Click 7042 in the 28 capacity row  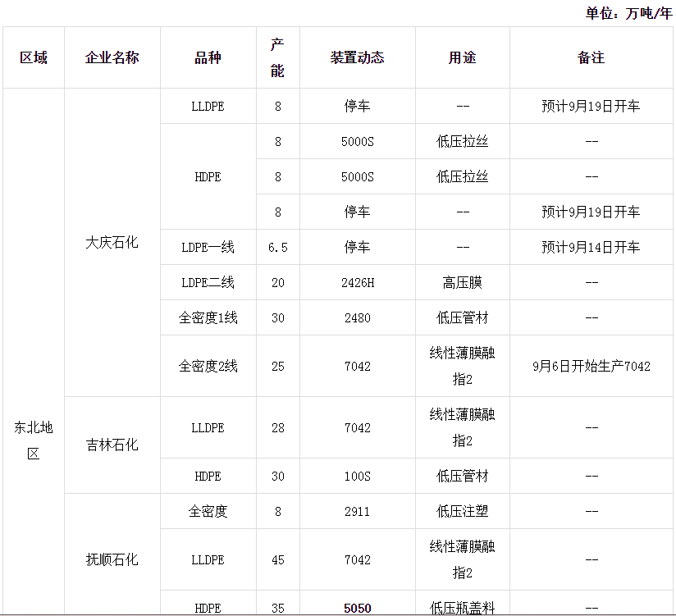(x=358, y=428)
